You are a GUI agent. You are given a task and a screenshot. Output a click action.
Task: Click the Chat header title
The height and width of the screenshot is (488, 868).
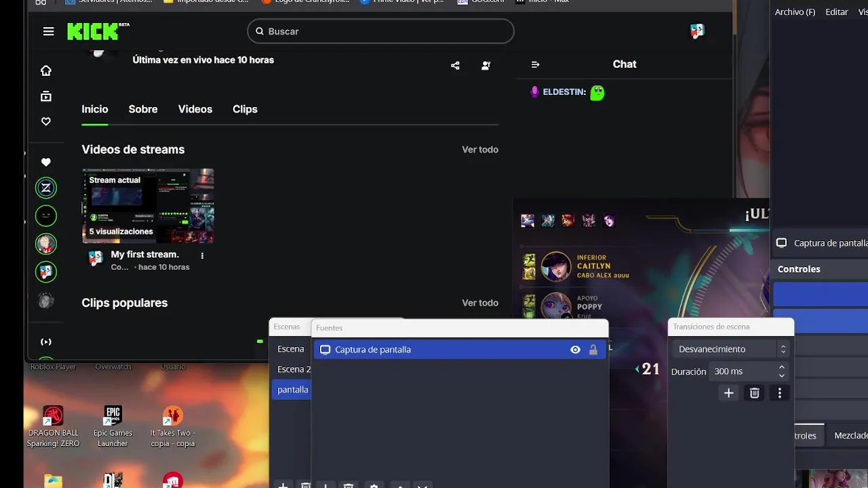(x=625, y=64)
